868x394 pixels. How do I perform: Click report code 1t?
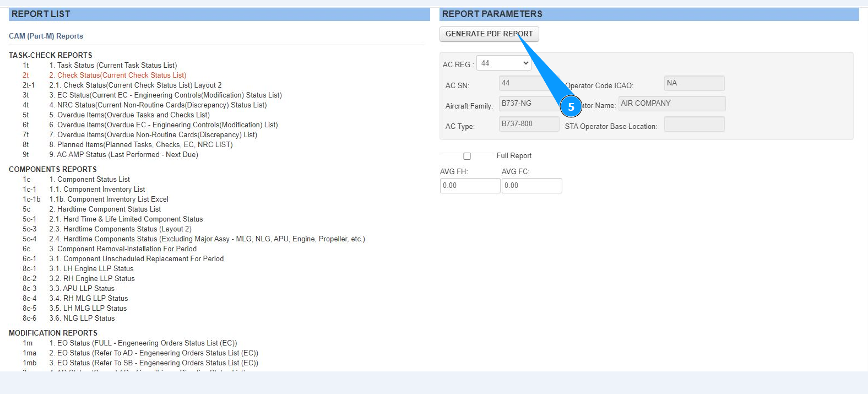pos(26,66)
